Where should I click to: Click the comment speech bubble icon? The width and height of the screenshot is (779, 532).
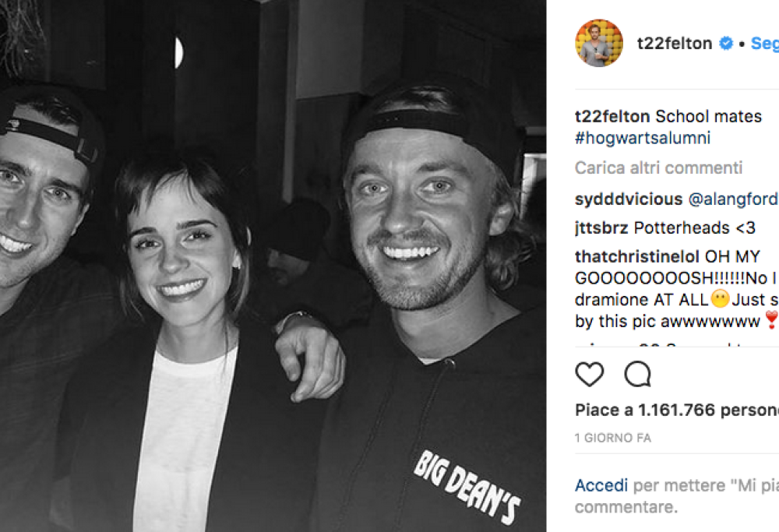[638, 374]
